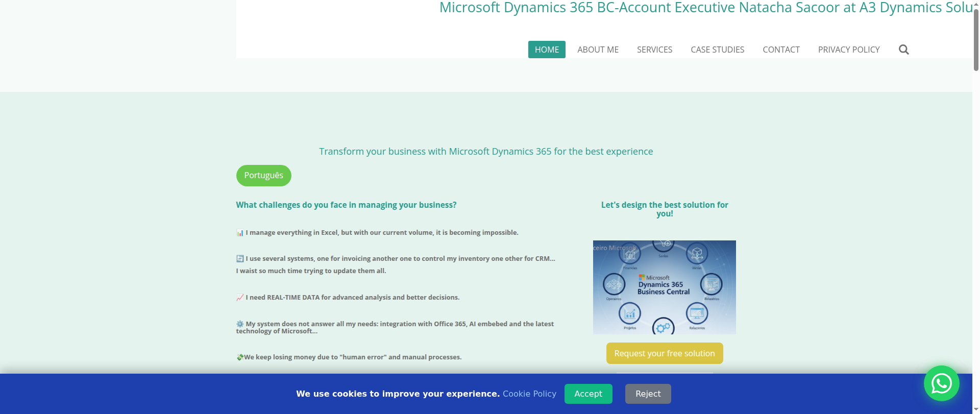Go to the HOME menu item
Viewport: 980px width, 414px height.
coord(547,50)
